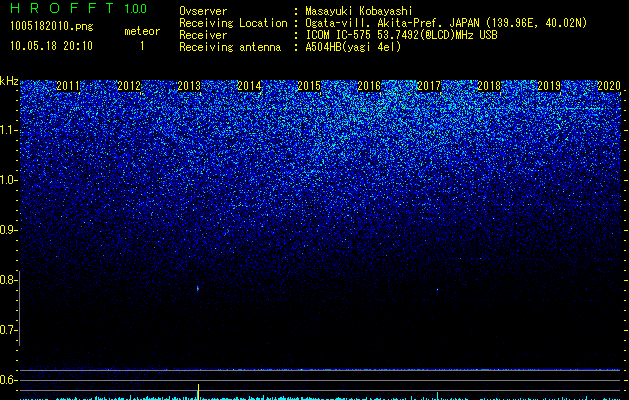
Task: Click the Ogata-vill. Akita-Pref. JAPAN location text
Action: click(446, 23)
